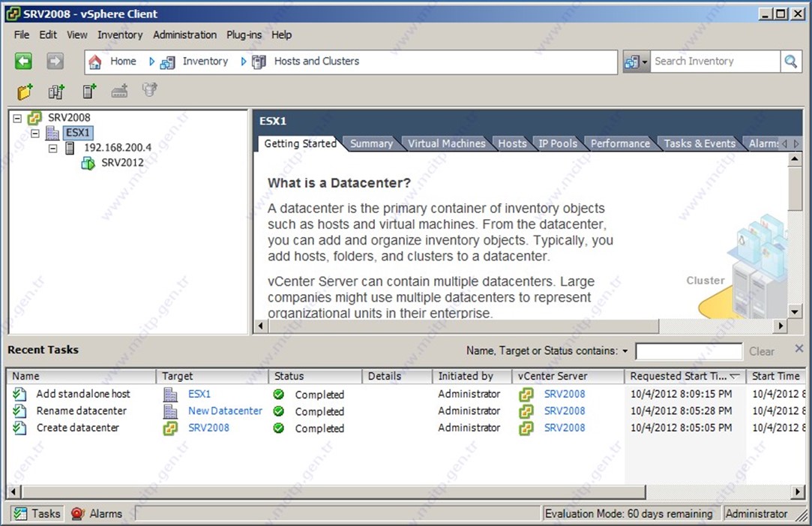Close the Recent Tasks panel
The image size is (812, 526).
[799, 349]
